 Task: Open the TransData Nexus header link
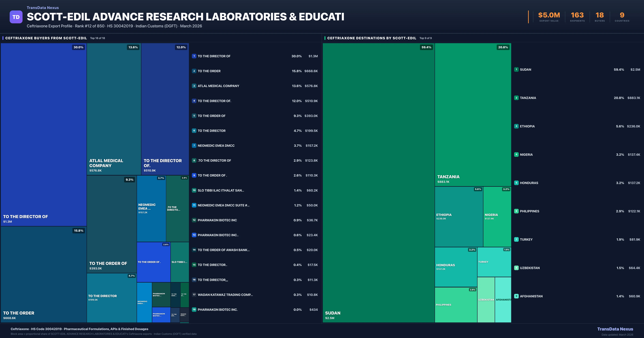pyautogui.click(x=43, y=8)
